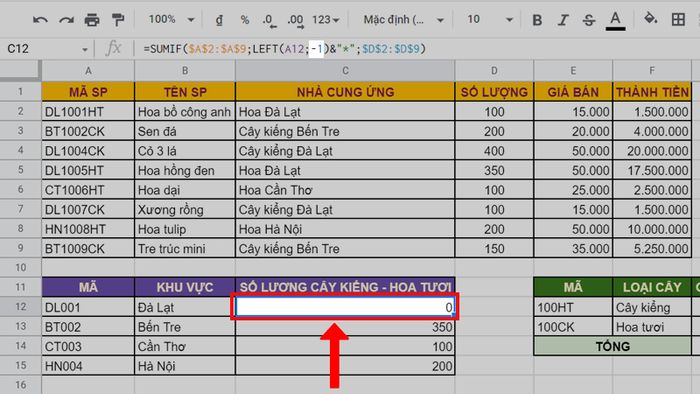
Task: Select row 10 header
Action: coord(21,268)
